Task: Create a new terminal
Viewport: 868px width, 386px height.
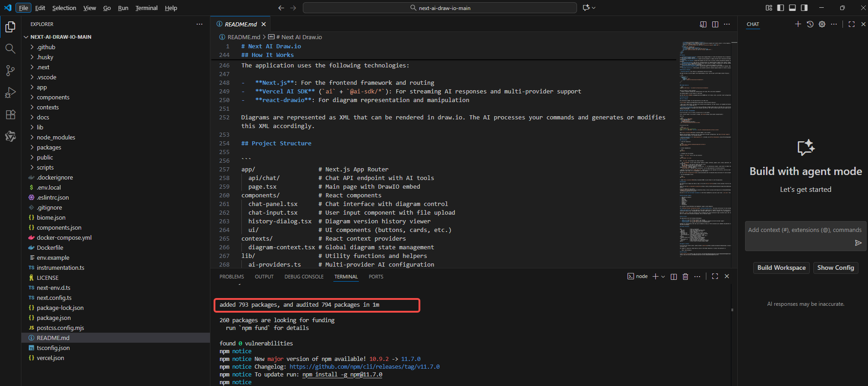Action: coord(656,276)
